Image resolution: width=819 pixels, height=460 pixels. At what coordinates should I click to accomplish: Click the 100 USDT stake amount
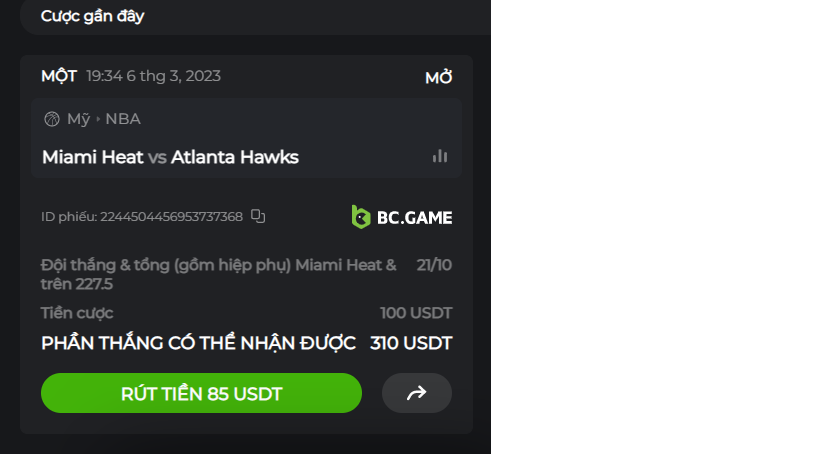416,313
